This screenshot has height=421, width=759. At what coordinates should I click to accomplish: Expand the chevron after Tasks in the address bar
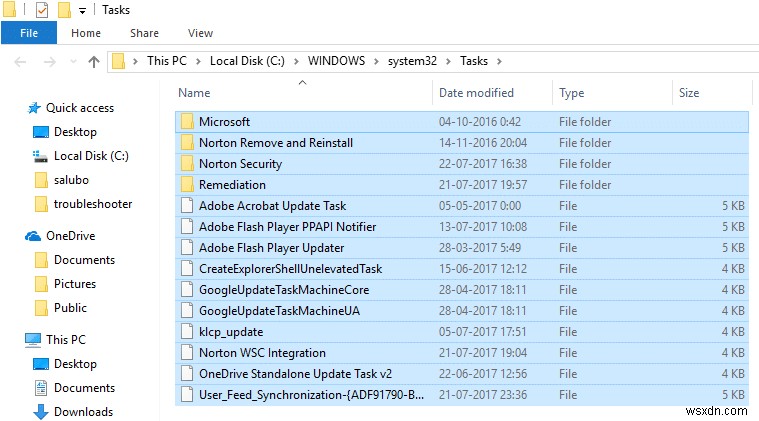point(499,62)
